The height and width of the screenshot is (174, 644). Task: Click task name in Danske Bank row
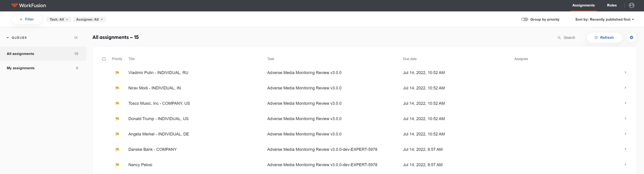click(x=322, y=149)
